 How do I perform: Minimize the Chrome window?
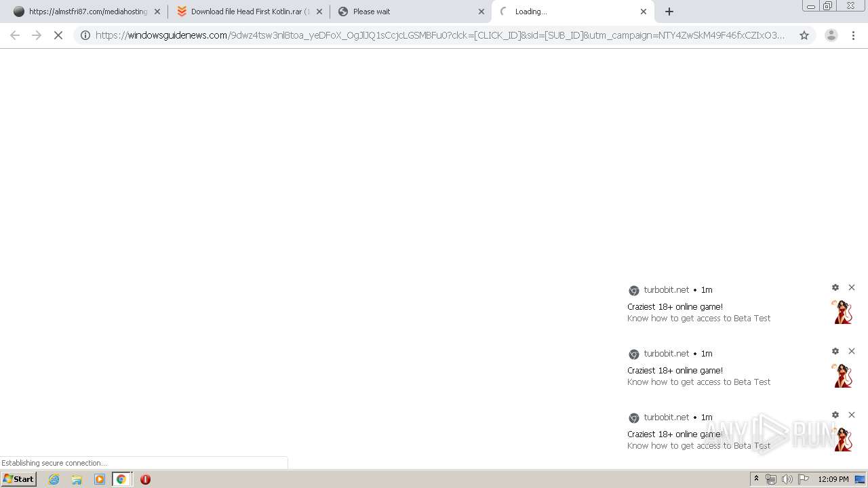coord(811,5)
